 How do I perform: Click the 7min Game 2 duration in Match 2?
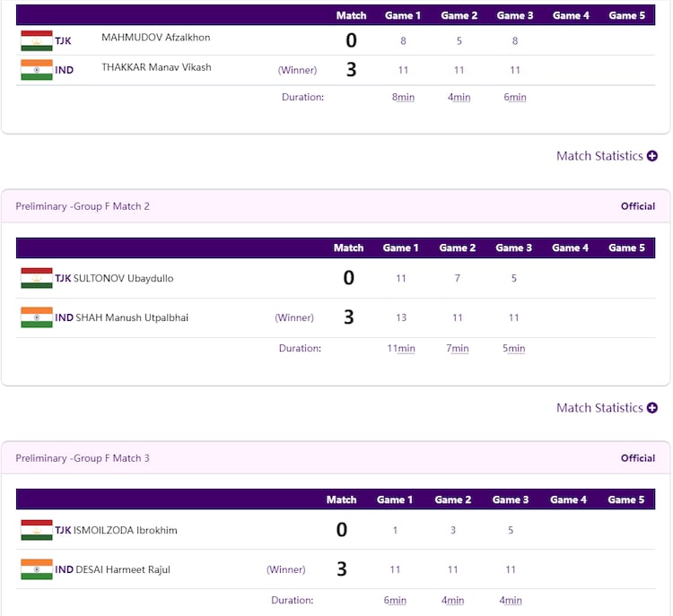(457, 349)
